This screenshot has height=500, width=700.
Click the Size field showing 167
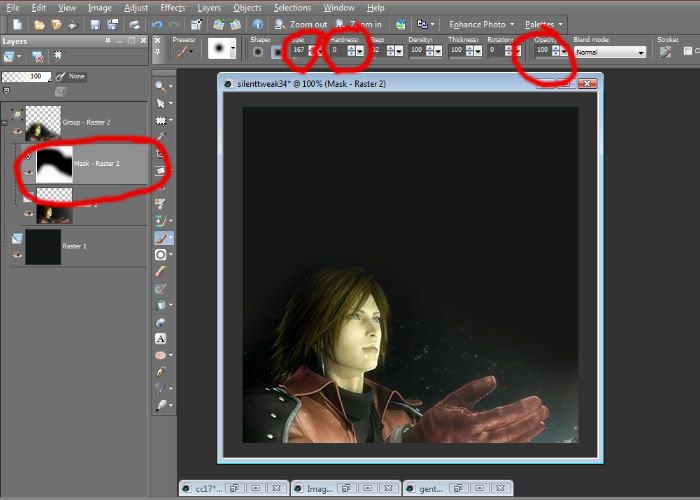click(x=300, y=51)
